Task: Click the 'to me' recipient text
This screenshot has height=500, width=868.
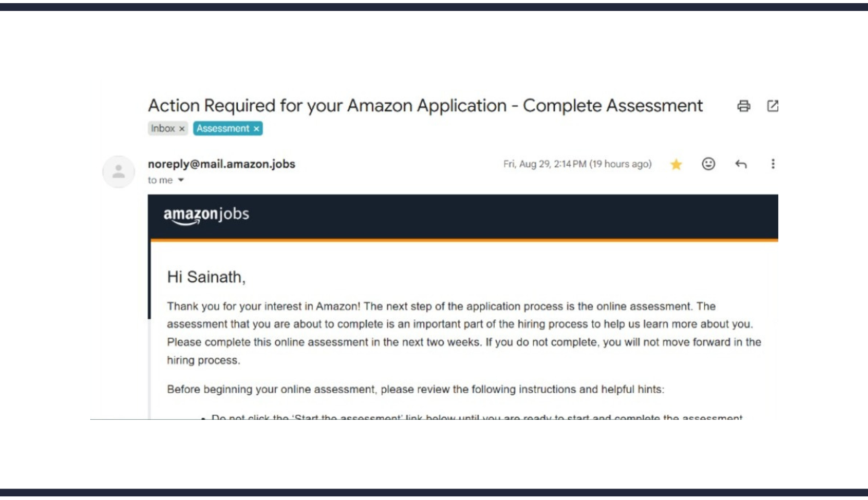Action: pyautogui.click(x=160, y=180)
